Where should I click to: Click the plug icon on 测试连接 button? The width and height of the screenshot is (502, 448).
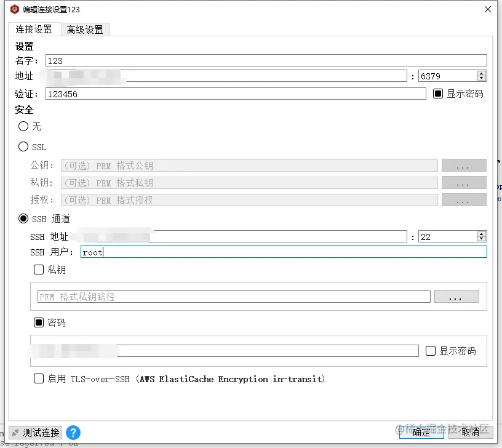15,433
